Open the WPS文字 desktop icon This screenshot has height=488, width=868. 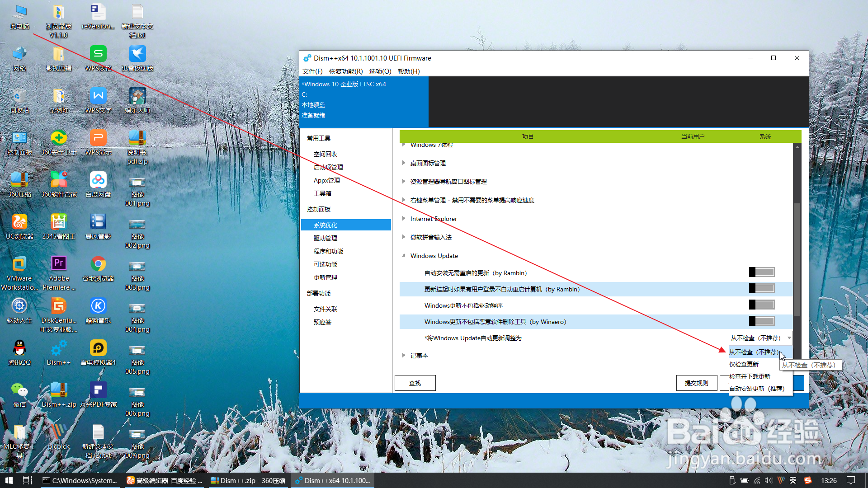(x=98, y=97)
